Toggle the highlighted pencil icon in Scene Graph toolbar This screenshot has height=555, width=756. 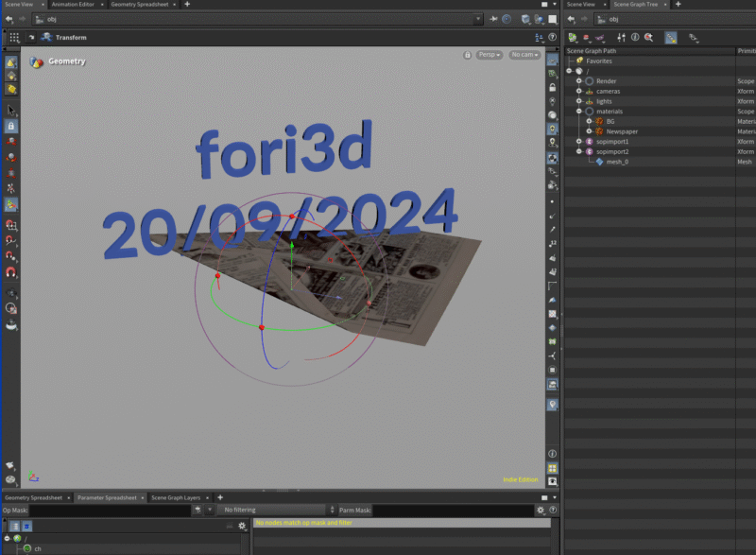coord(670,38)
